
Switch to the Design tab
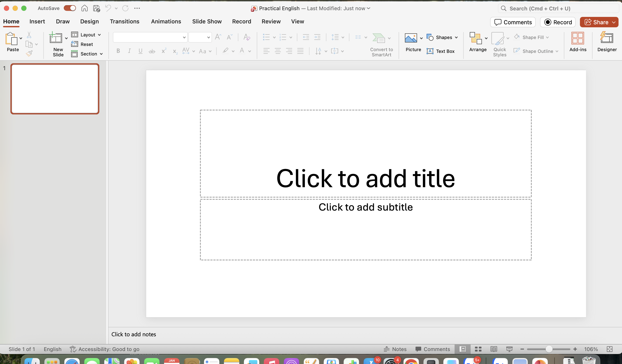pyautogui.click(x=89, y=21)
